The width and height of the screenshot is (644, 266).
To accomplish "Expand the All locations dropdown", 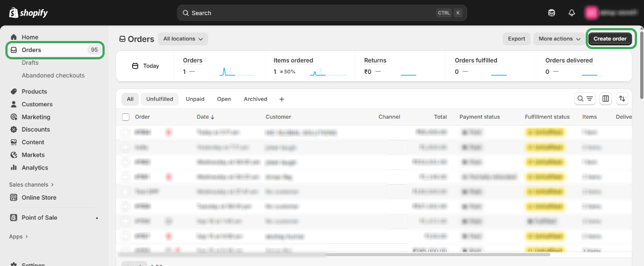I will click(183, 39).
